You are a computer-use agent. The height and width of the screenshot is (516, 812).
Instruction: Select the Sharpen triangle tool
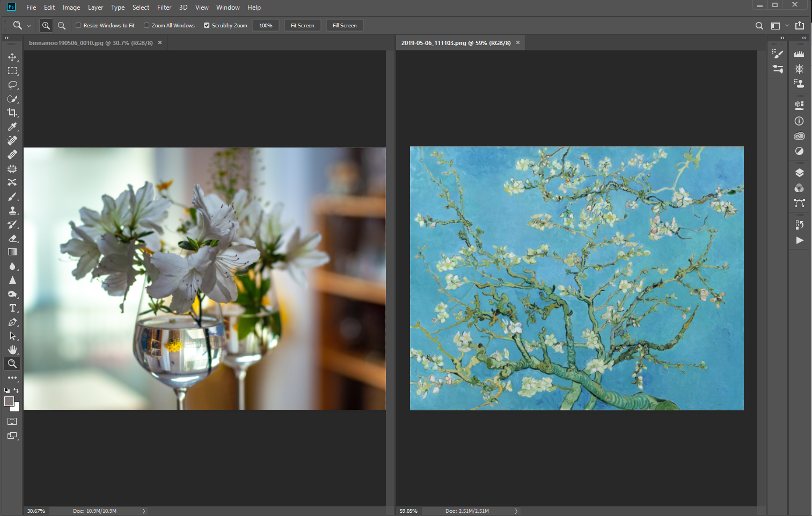click(12, 280)
